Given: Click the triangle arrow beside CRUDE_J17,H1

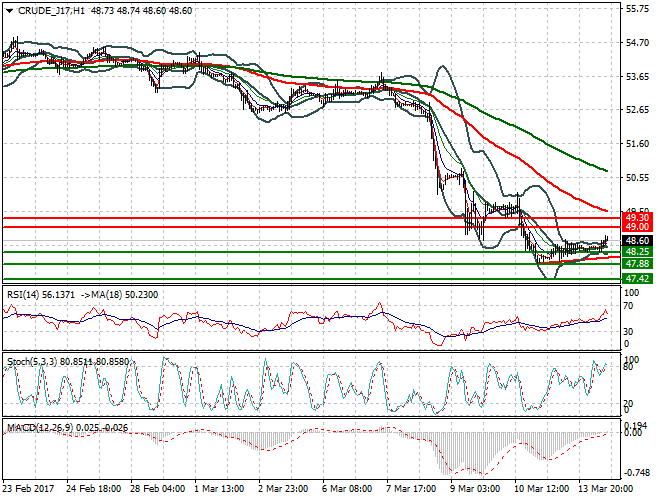Looking at the screenshot, I should point(9,10).
